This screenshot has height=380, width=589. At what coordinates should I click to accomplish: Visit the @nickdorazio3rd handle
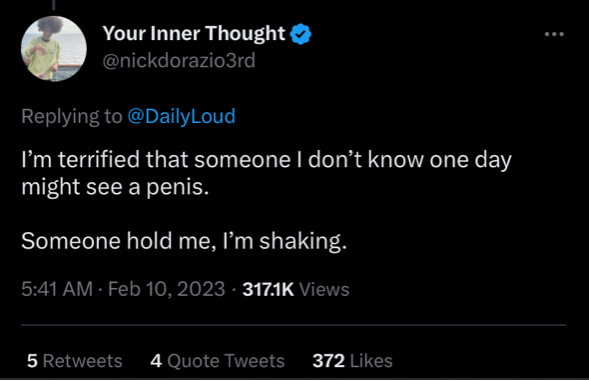coord(179,60)
